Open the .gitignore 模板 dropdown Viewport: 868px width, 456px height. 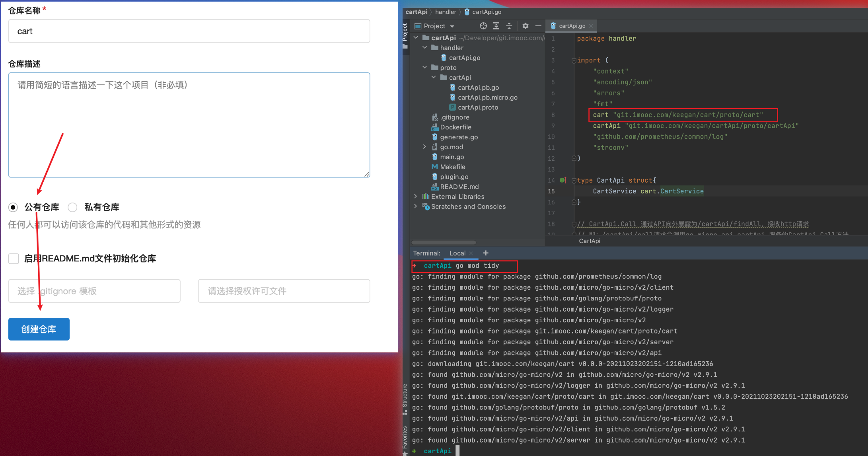[x=94, y=291]
